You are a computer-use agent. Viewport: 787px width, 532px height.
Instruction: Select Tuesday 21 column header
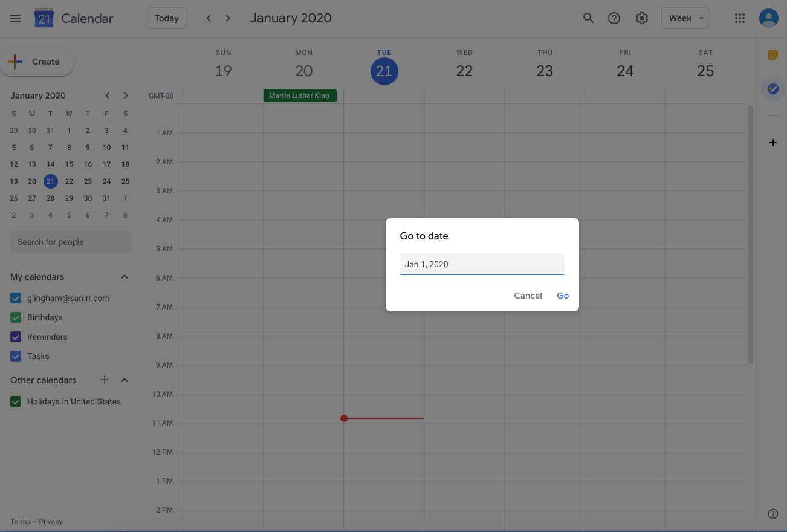tap(384, 66)
